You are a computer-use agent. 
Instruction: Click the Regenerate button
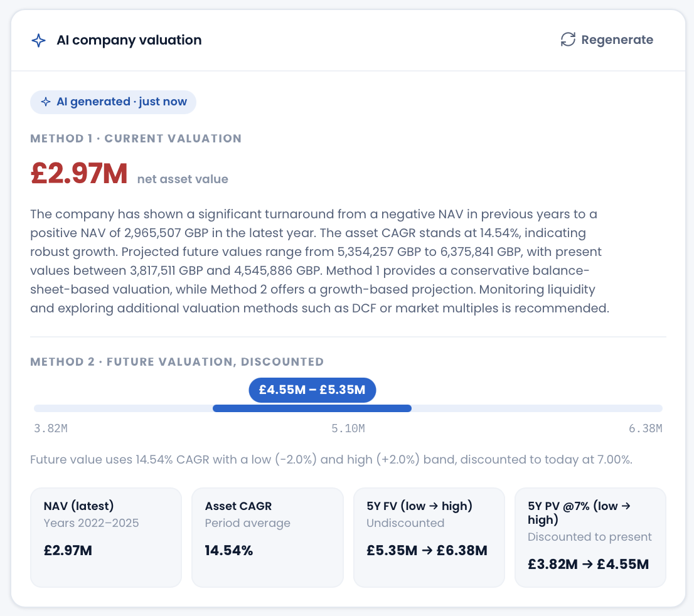click(x=607, y=40)
